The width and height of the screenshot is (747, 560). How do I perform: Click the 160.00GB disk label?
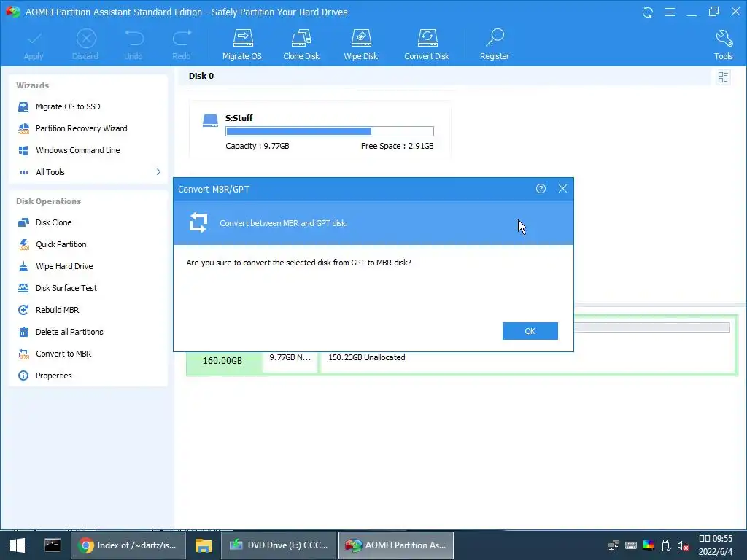222,361
